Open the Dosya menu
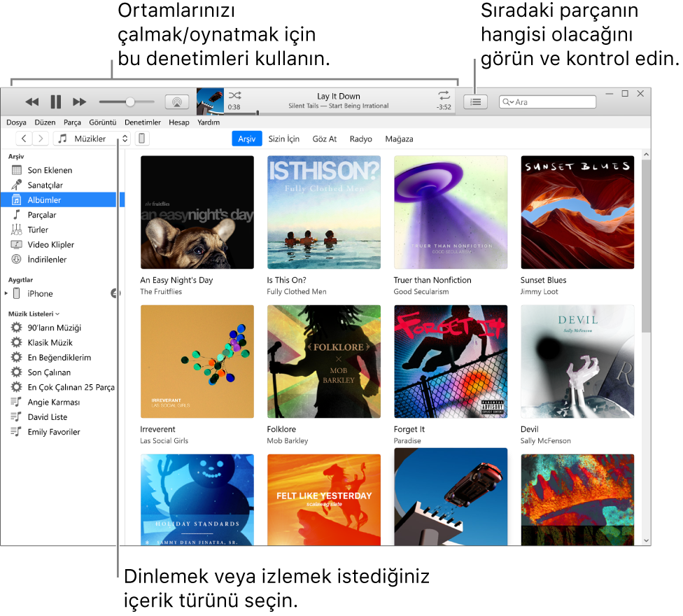This screenshot has height=616, width=683. coord(16,122)
